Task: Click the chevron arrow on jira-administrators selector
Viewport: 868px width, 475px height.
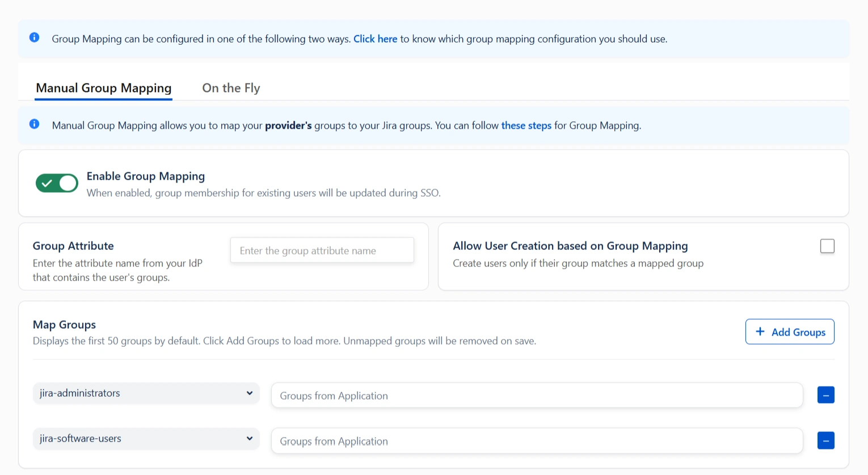Action: (250, 393)
